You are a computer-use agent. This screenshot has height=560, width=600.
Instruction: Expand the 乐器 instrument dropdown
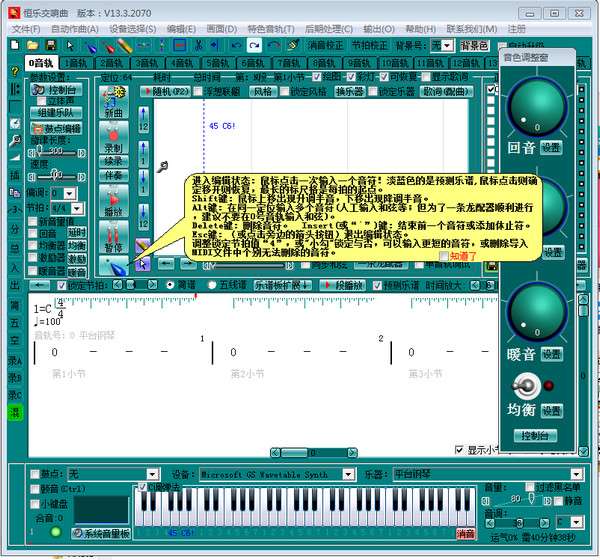577,475
